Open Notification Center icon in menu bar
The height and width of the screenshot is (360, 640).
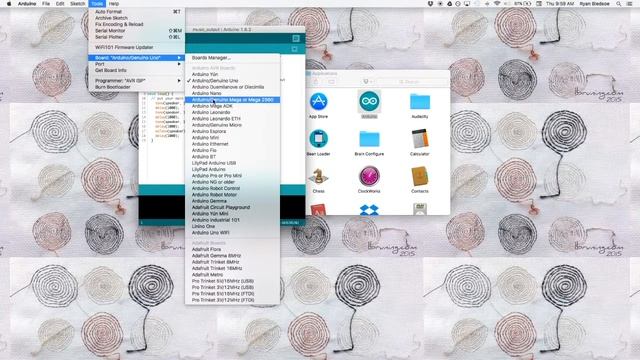(x=630, y=4)
